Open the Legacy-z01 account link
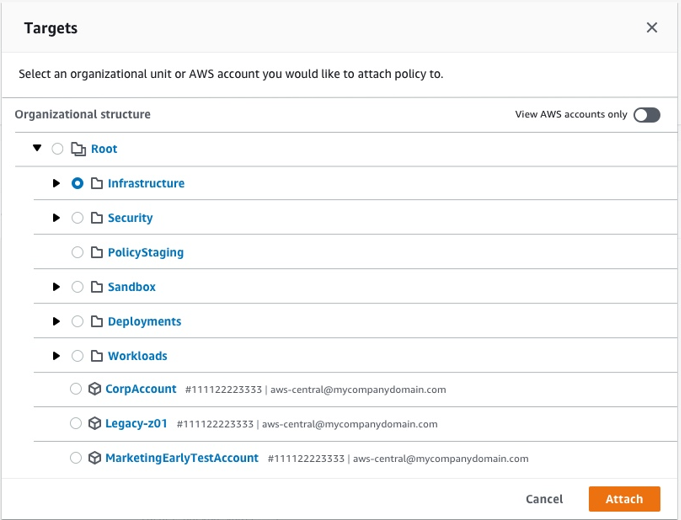This screenshot has width=681, height=520. point(136,424)
